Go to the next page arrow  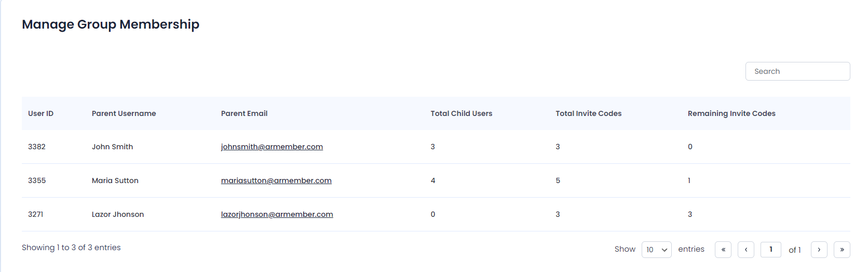click(x=819, y=250)
